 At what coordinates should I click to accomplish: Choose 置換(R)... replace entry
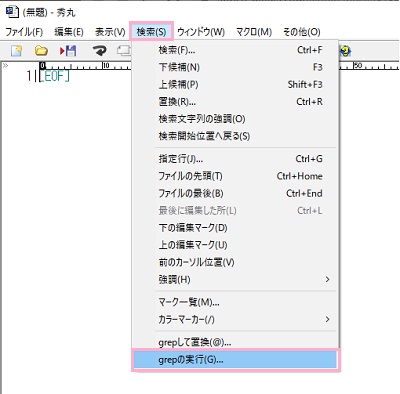[x=235, y=102]
